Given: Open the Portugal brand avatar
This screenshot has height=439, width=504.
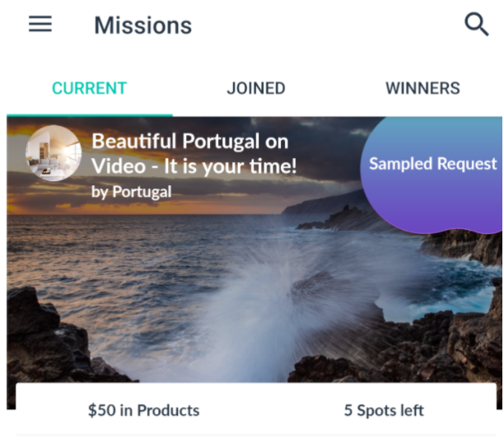Looking at the screenshot, I should (x=54, y=153).
